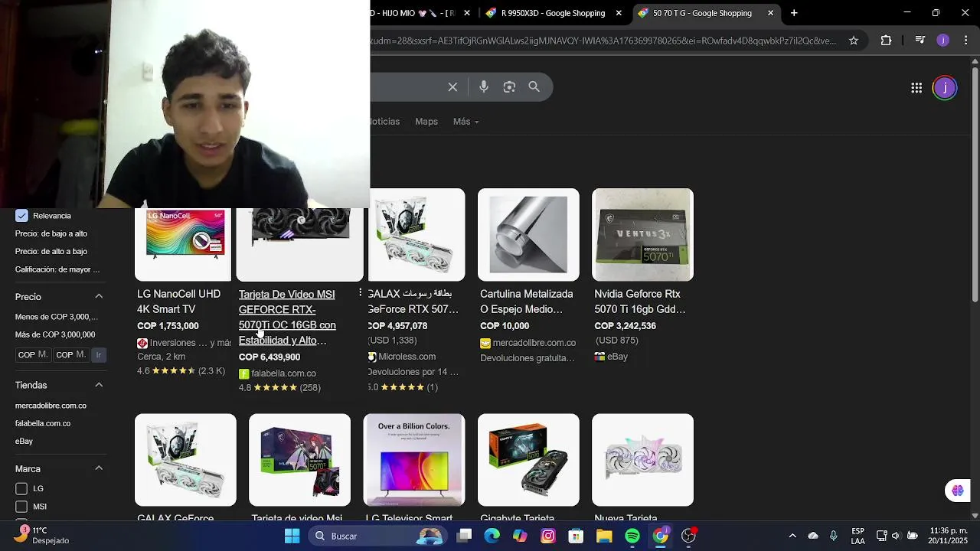Screen dimensions: 980x551
Task: Click the Nueva Tarjeta white GPU thumbnail
Action: click(642, 460)
